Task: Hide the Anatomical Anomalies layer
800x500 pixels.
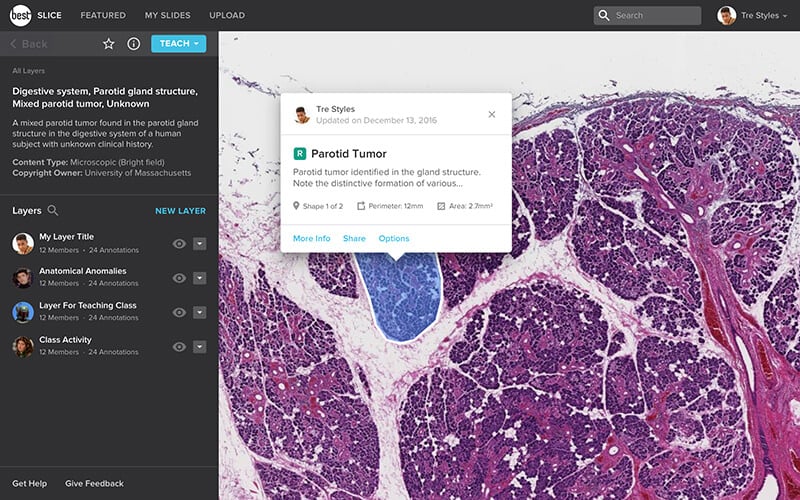Action: tap(179, 278)
